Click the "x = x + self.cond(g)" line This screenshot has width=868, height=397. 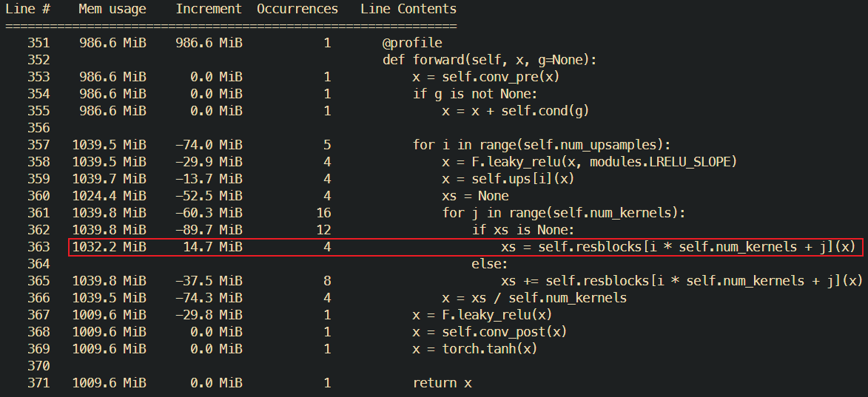tap(515, 111)
